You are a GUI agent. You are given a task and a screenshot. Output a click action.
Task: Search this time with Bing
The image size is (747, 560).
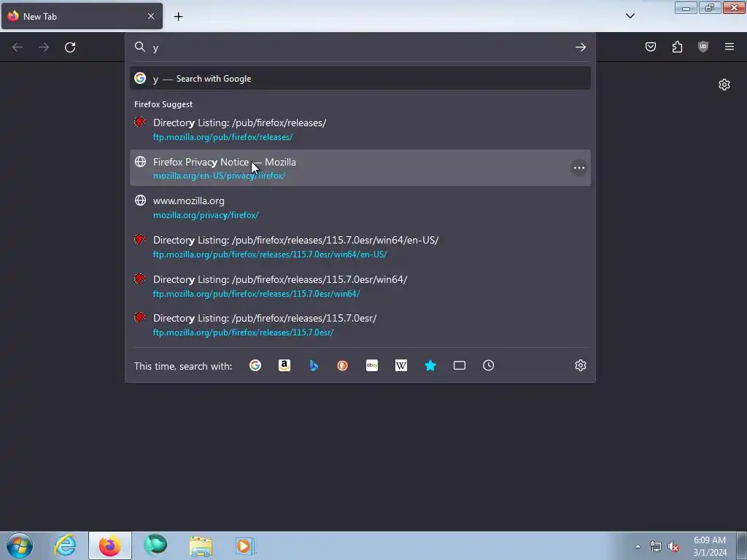click(314, 365)
